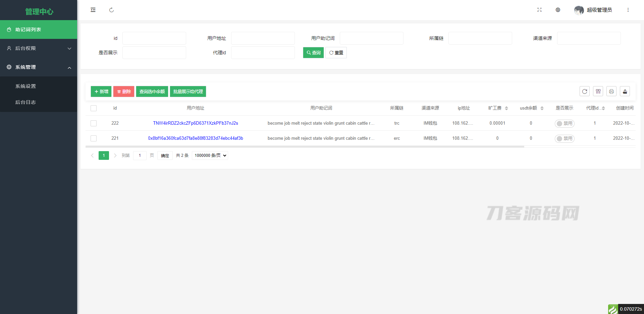The height and width of the screenshot is (314, 644).
Task: Open the TNW4irRDZ2ckcZFp6D6371XzkPFb37nJ2s address link
Action: coord(196,123)
